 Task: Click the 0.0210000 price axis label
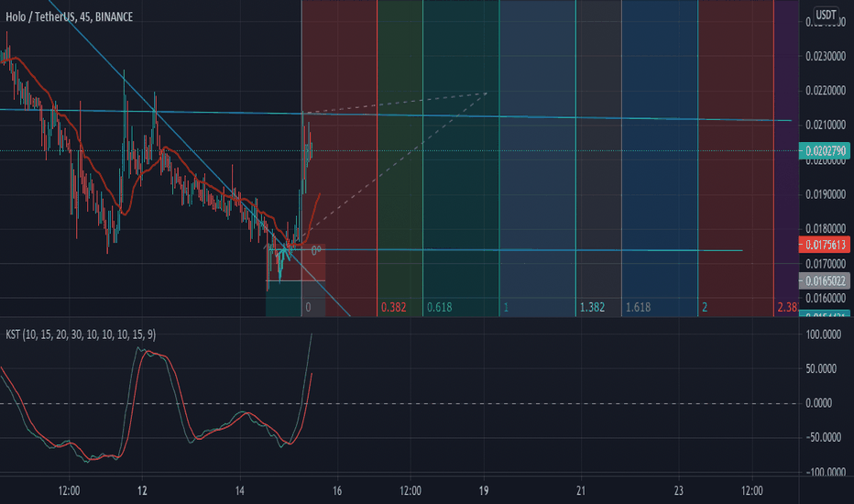point(825,126)
